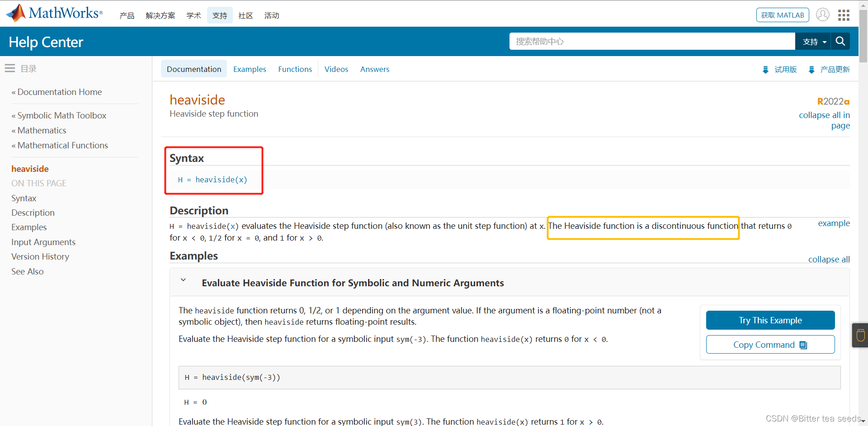This screenshot has height=426, width=868.
Task: Jump to See Also in sidebar
Action: tap(28, 271)
